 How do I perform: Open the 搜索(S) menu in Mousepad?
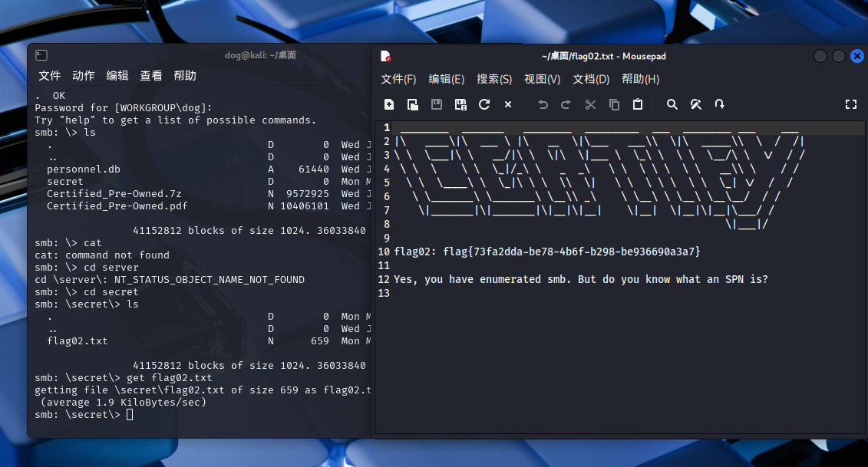pos(494,79)
